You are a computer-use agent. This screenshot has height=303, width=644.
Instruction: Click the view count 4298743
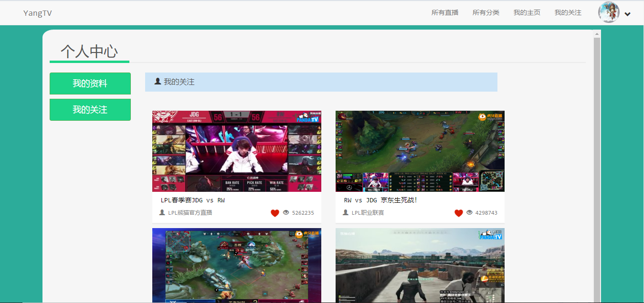coord(486,213)
